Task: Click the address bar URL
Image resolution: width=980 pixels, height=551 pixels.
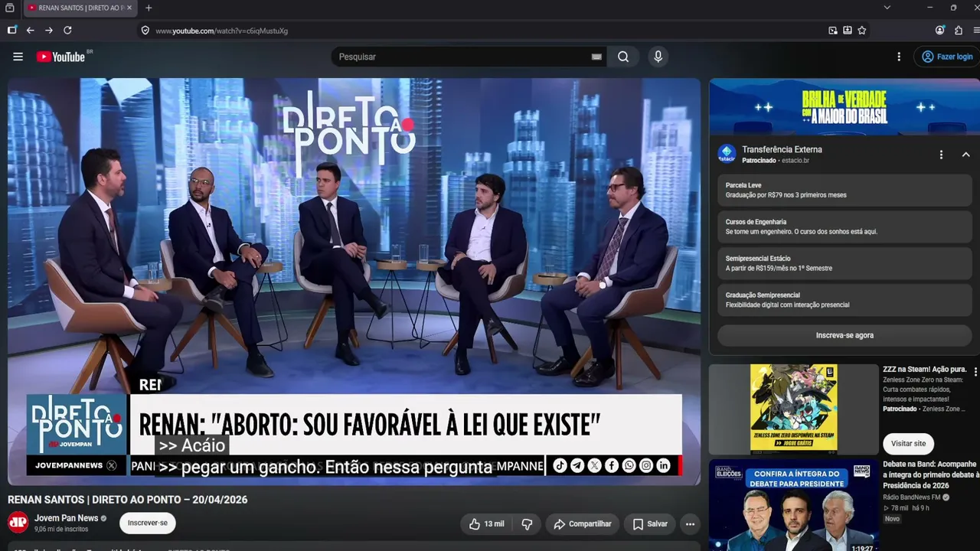Action: click(222, 31)
